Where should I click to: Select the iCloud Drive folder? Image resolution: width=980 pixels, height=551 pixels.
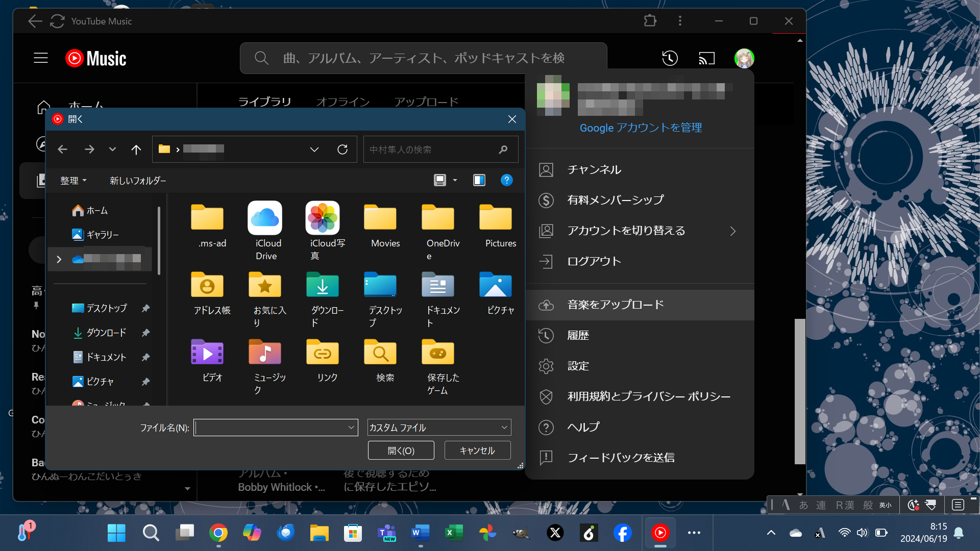point(266,231)
